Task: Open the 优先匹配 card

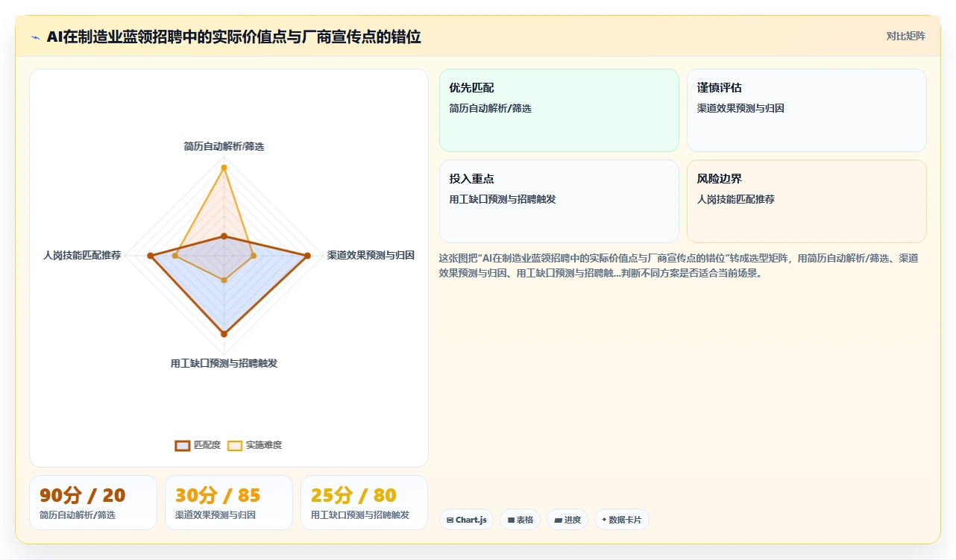Action: coord(559,110)
